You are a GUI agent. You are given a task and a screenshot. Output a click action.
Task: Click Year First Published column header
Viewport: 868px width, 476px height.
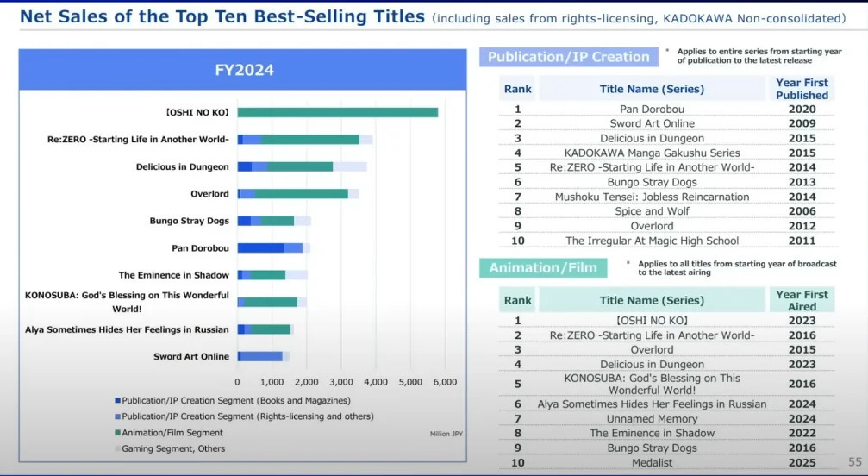point(802,89)
